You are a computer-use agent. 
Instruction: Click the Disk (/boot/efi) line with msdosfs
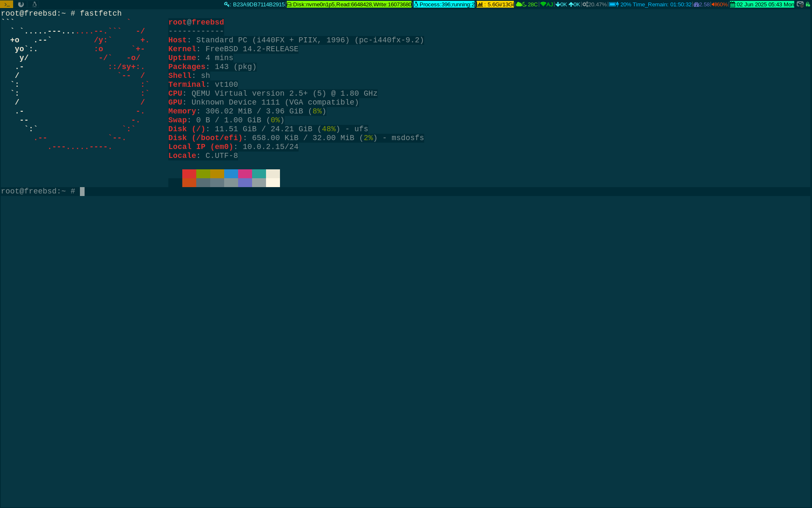click(x=296, y=138)
